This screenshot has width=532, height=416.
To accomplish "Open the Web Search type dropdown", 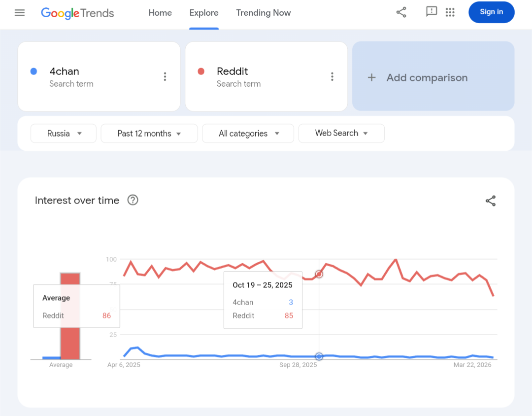I will click(x=341, y=133).
